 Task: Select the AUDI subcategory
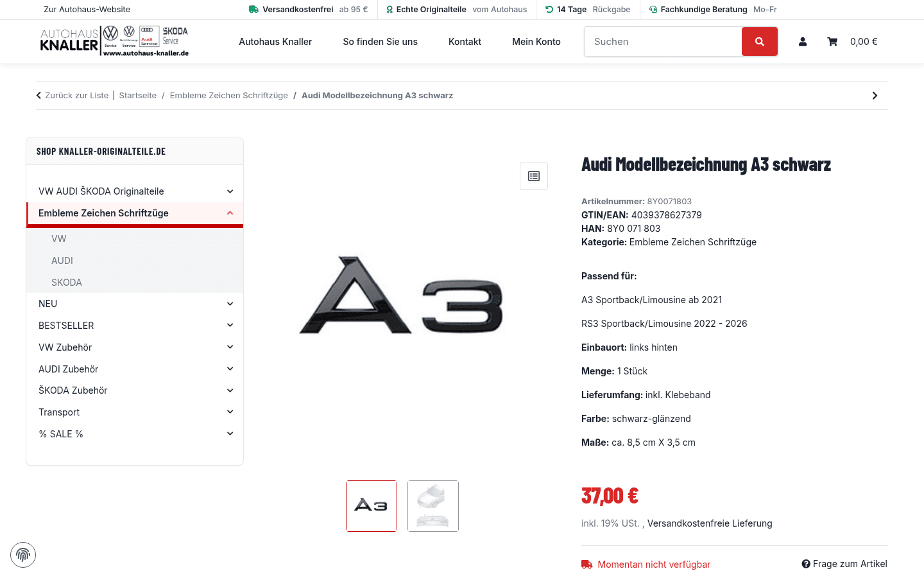(x=62, y=261)
